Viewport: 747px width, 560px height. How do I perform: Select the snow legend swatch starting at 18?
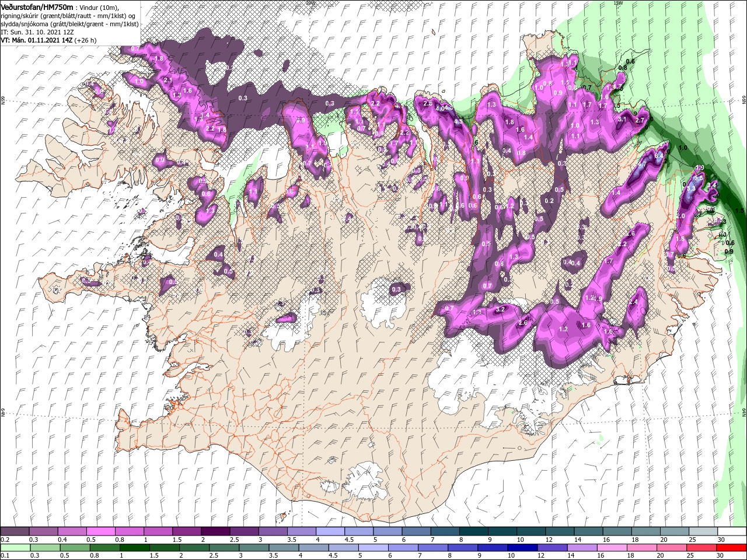click(644, 531)
